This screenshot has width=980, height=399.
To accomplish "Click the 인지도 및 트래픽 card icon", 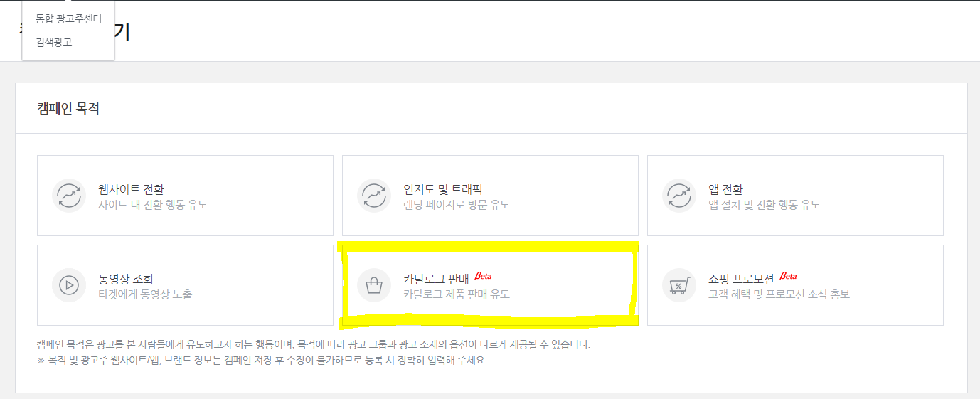I will click(x=374, y=196).
